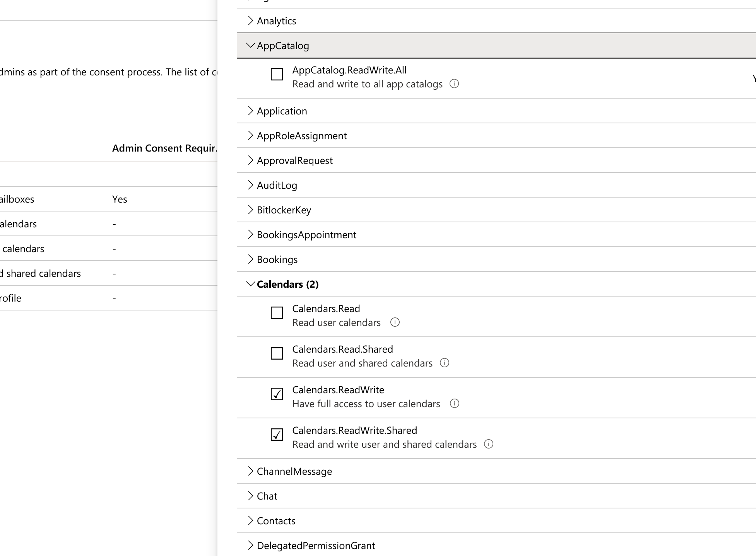Show info tooltip for AppCatalog.ReadWrite.All

click(x=454, y=84)
